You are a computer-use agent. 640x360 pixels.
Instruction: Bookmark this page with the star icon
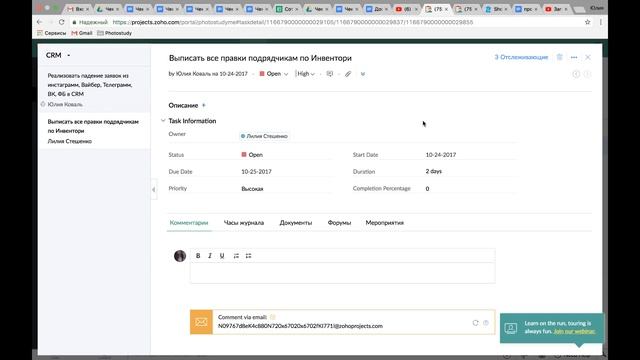coord(587,22)
